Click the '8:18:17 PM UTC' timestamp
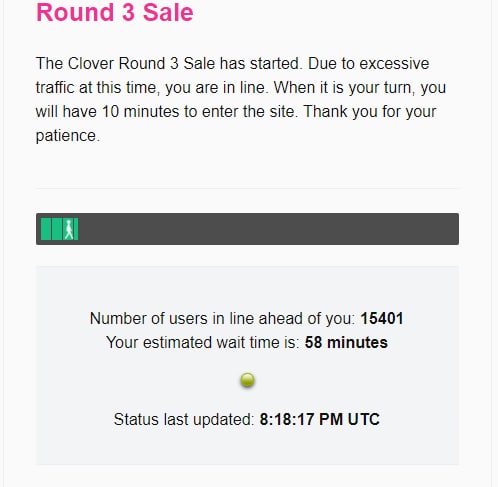Screen dimensions: 498x487 coord(320,419)
